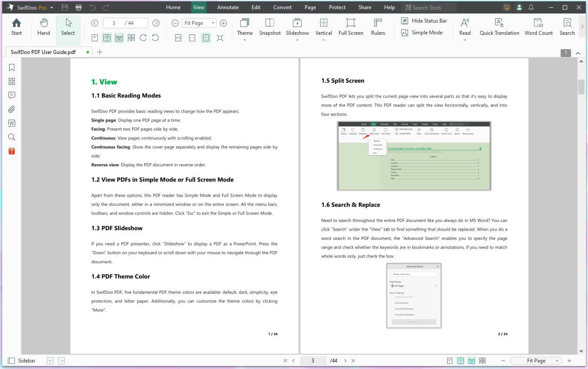Viewport: 588px width, 369px height.
Task: Open the user account icon
Action: 518,7
